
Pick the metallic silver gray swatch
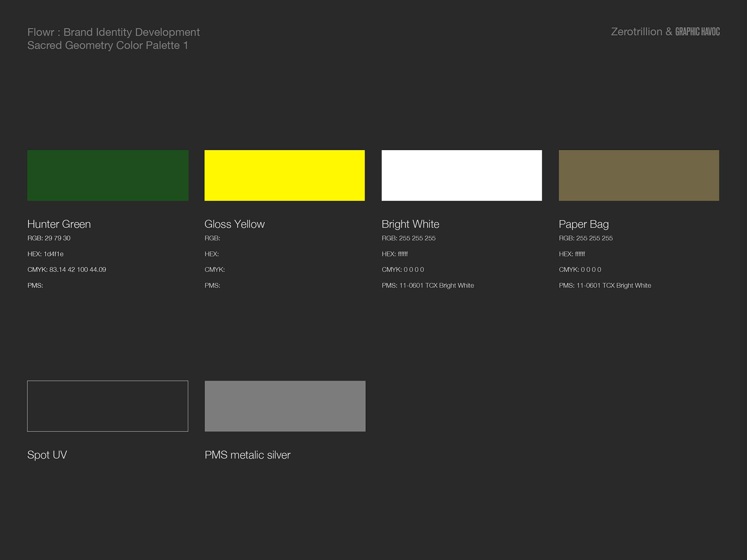coord(285,406)
